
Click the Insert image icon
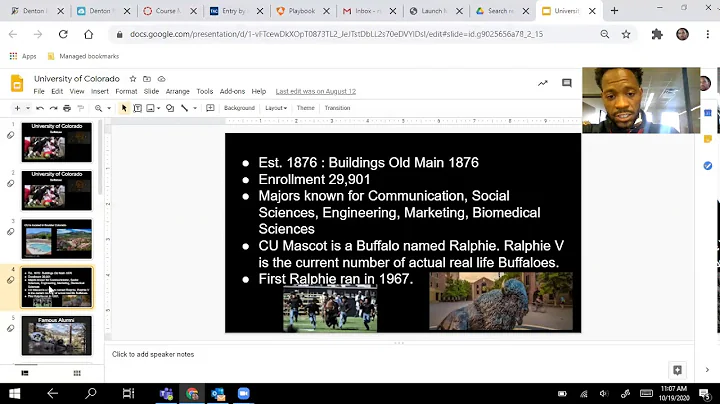pyautogui.click(x=150, y=108)
